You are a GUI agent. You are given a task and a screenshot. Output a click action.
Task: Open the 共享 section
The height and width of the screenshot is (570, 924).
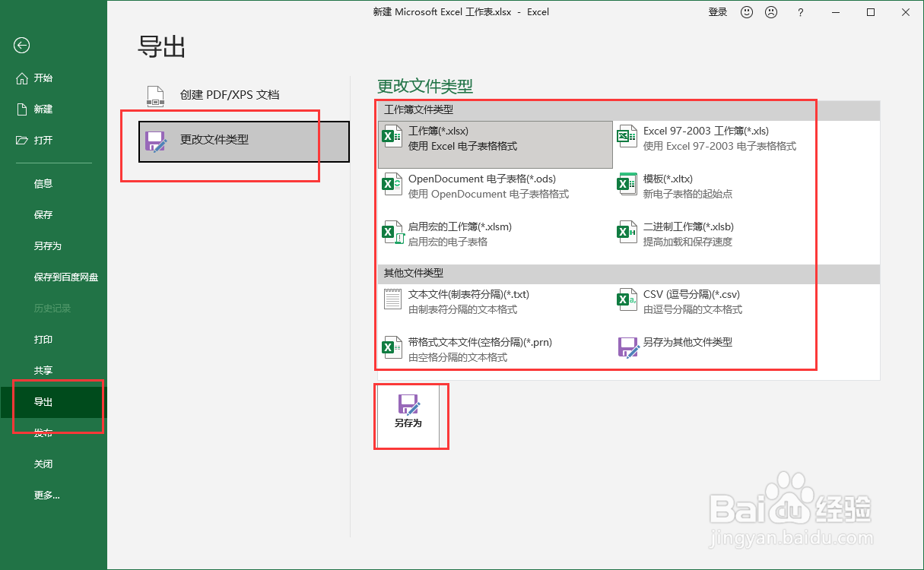pos(43,370)
